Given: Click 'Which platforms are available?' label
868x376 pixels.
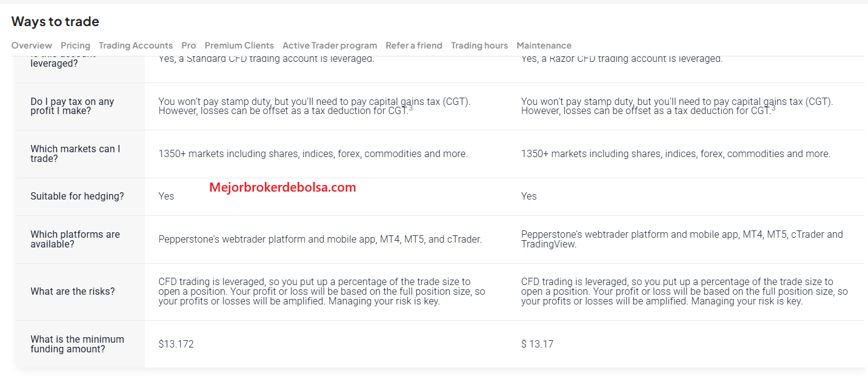Looking at the screenshot, I should (75, 239).
